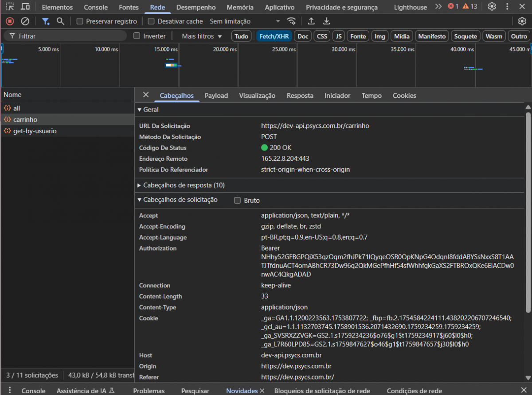Filter requests by Doc type
The height and width of the screenshot is (395, 532).
click(303, 36)
